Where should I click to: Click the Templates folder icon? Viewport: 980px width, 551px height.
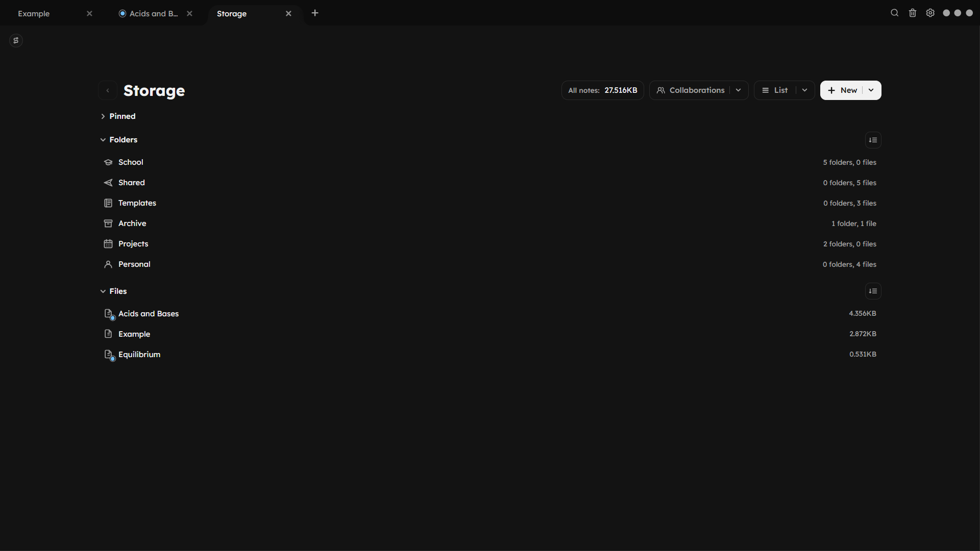click(108, 203)
